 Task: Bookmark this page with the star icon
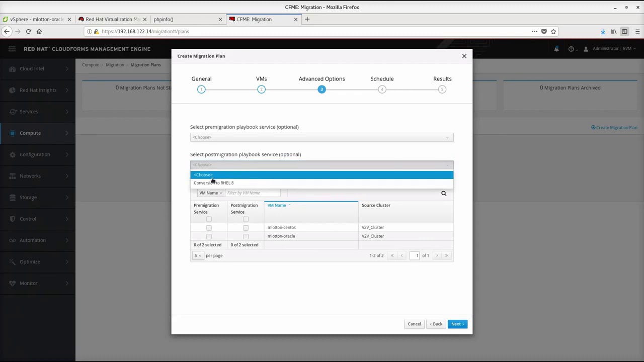point(553,31)
